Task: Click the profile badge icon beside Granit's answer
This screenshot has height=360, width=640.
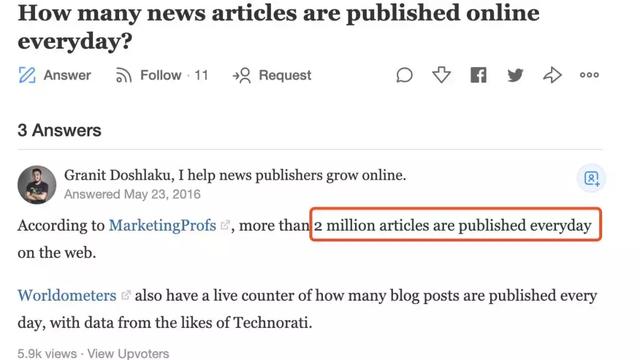Action: pyautogui.click(x=591, y=178)
